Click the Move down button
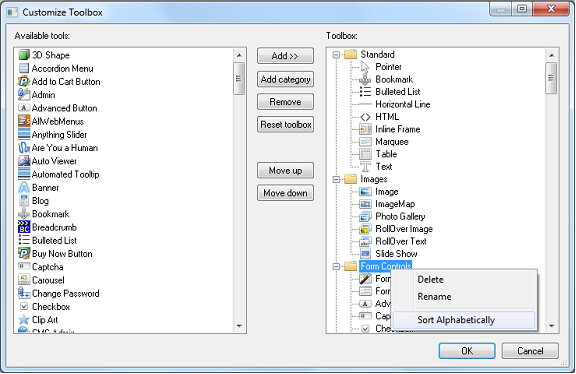This screenshot has width=576, height=374. point(285,193)
